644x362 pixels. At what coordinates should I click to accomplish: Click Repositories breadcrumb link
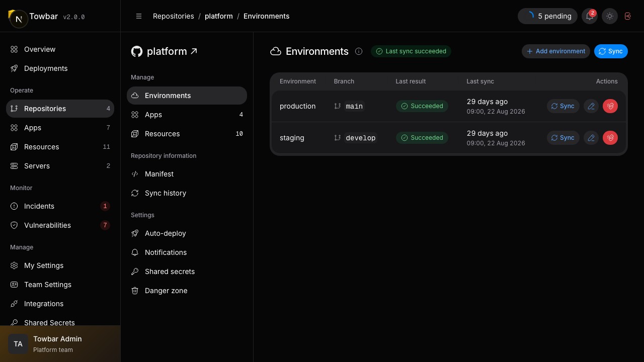pos(174,16)
